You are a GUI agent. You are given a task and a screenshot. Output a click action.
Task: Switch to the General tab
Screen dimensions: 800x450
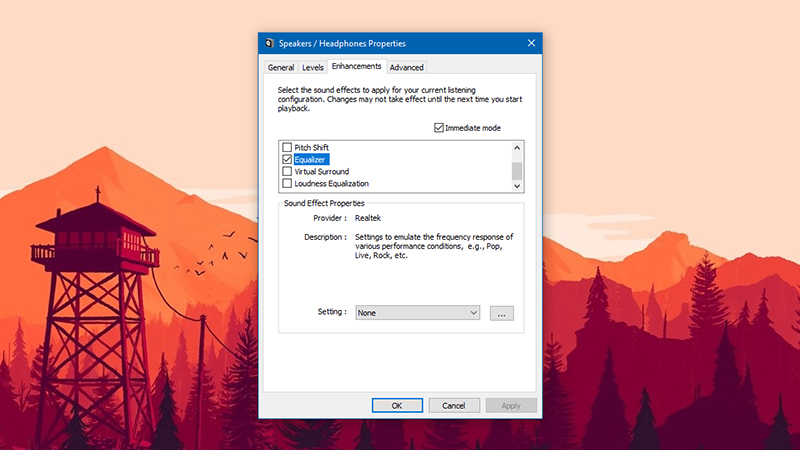(x=281, y=67)
